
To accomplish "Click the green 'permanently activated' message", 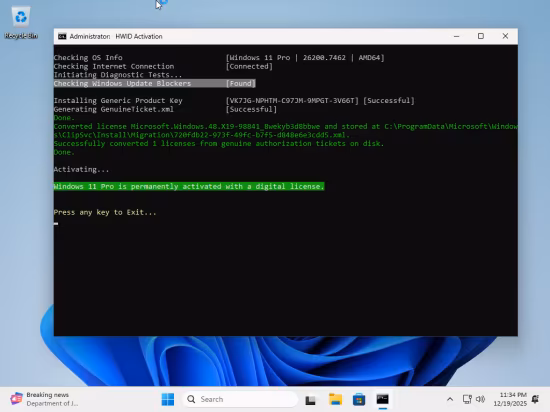I will pyautogui.click(x=189, y=187).
